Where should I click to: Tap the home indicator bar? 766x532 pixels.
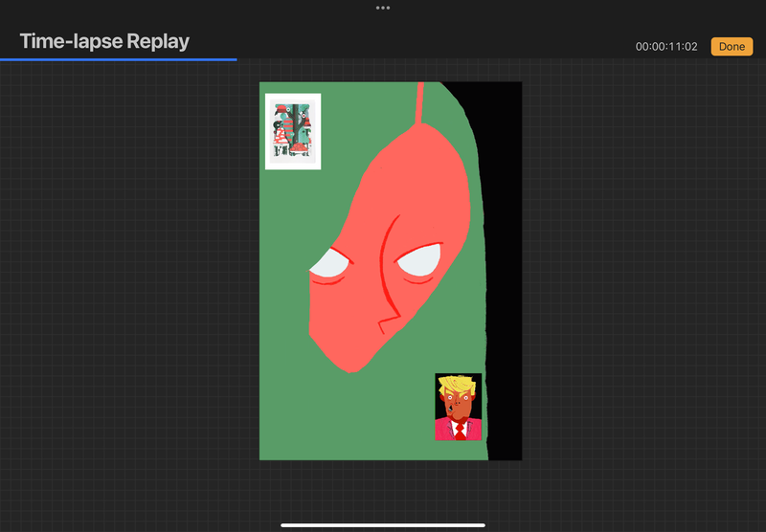pyautogui.click(x=383, y=524)
